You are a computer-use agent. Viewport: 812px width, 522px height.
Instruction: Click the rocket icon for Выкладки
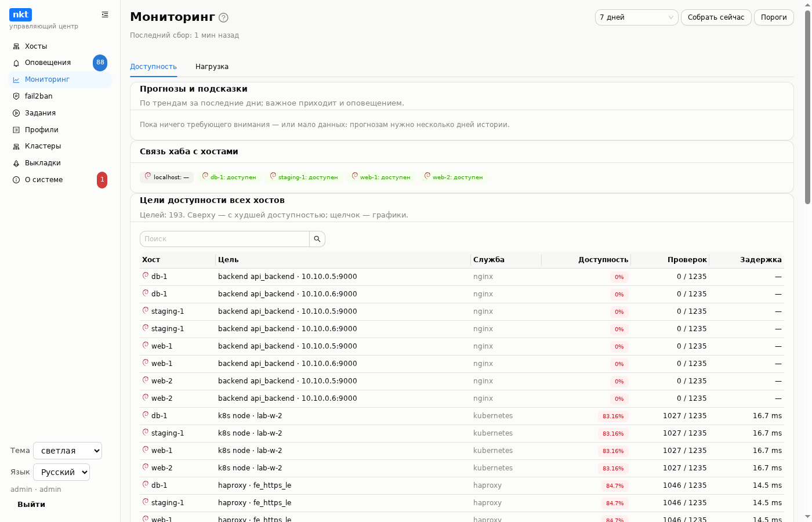coord(16,163)
